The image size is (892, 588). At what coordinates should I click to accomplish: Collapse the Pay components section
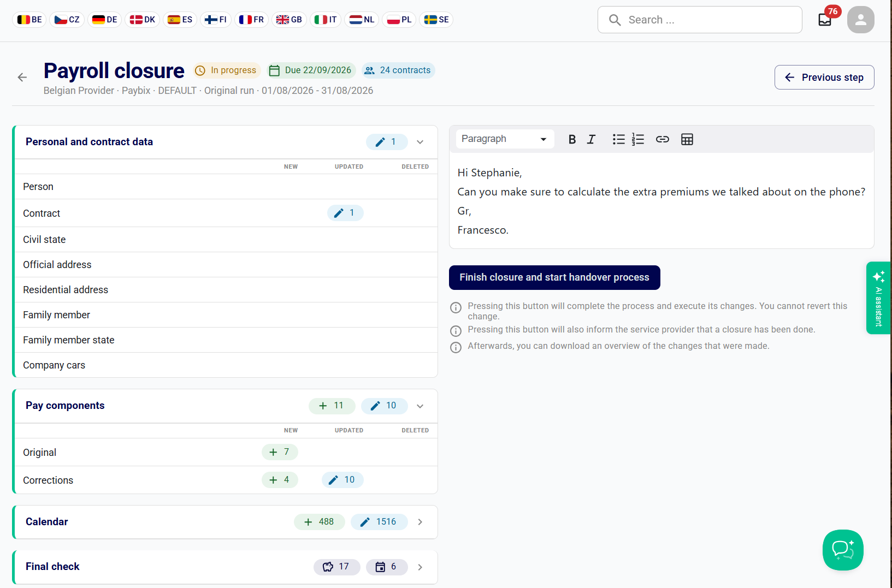(420, 406)
